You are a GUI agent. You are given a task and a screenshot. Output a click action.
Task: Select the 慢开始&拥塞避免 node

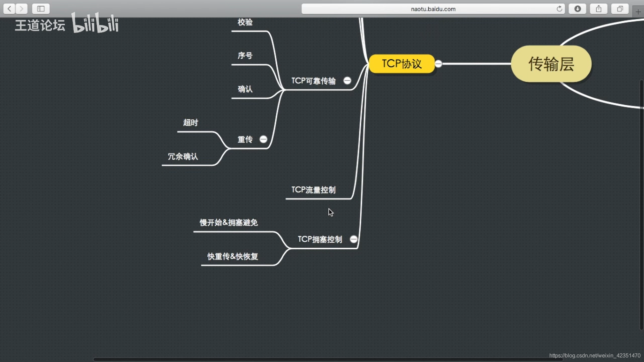pos(228,223)
